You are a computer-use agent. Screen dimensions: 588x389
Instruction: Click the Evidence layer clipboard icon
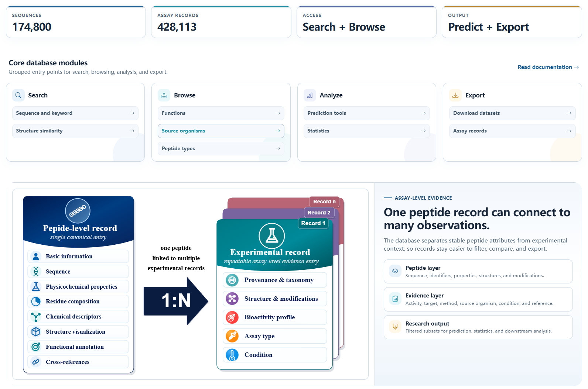(x=395, y=299)
